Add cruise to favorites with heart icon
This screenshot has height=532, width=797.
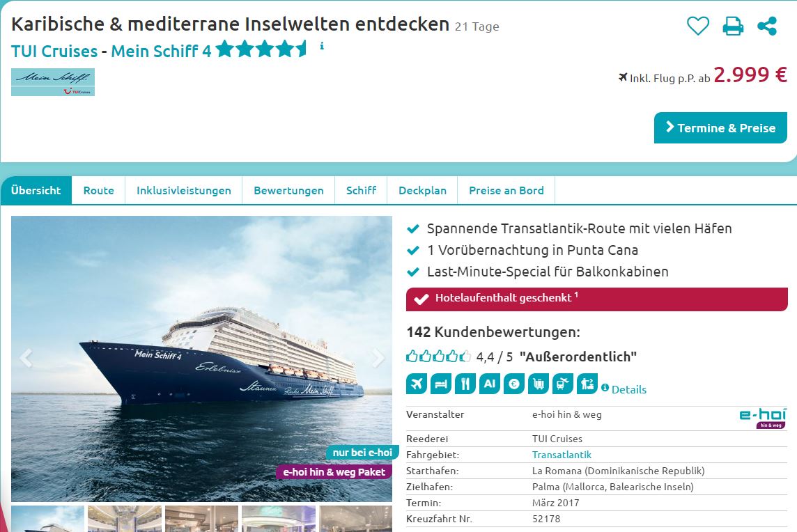pos(698,25)
